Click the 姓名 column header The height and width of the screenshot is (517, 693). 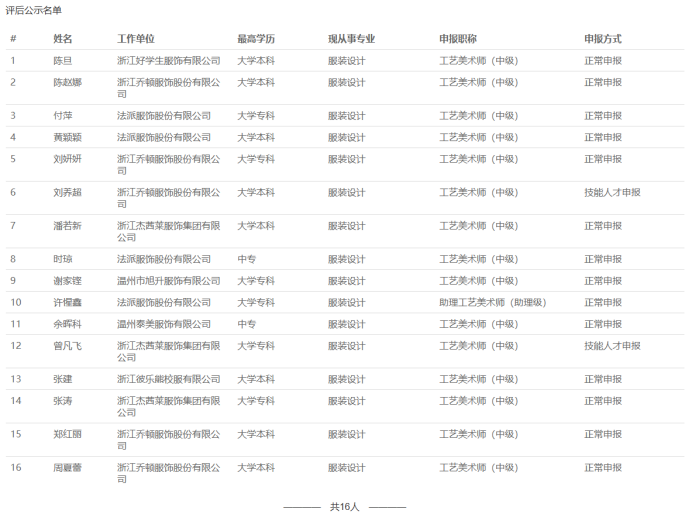[63, 39]
